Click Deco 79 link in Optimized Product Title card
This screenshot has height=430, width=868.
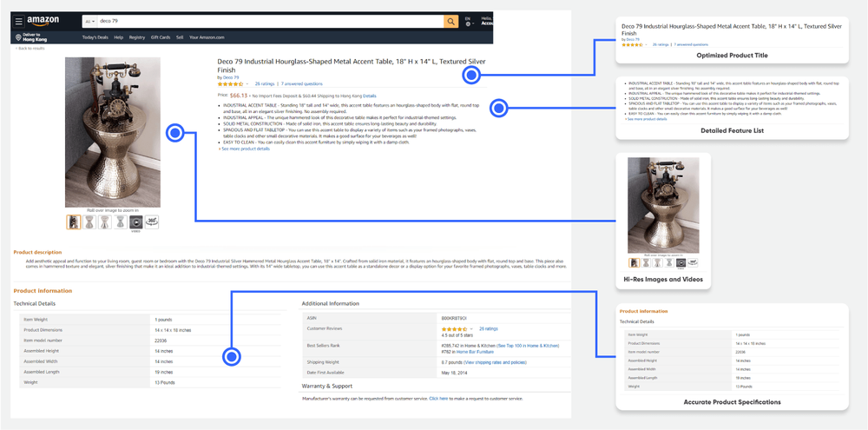633,39
